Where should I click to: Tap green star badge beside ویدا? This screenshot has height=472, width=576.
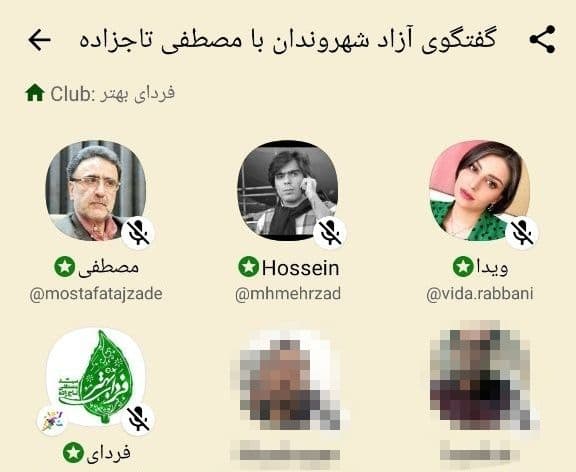coord(463,267)
